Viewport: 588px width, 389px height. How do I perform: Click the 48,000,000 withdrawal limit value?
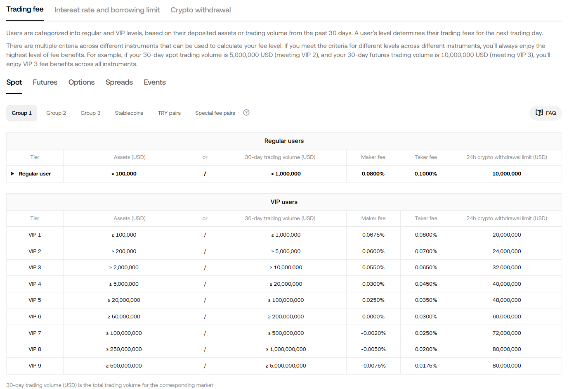pos(507,300)
